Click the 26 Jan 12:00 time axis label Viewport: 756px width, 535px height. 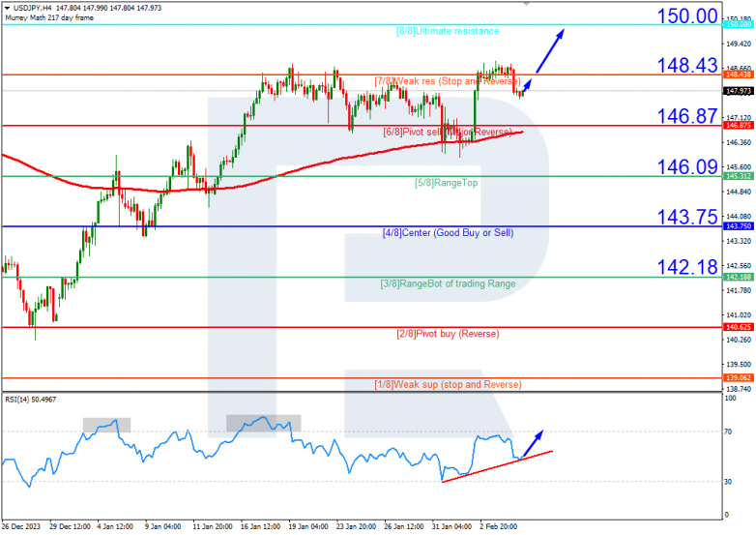click(x=404, y=526)
